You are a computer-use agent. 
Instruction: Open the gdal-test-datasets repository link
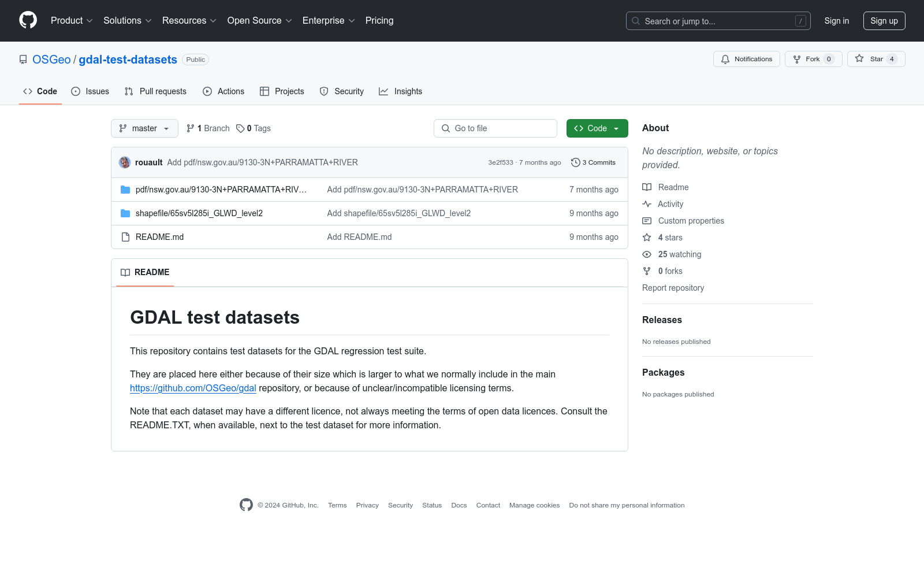[x=128, y=60]
